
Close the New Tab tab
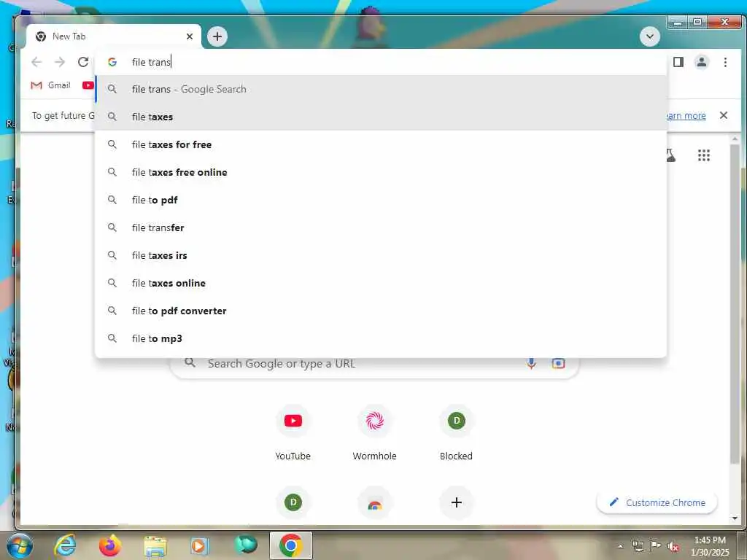(x=190, y=36)
